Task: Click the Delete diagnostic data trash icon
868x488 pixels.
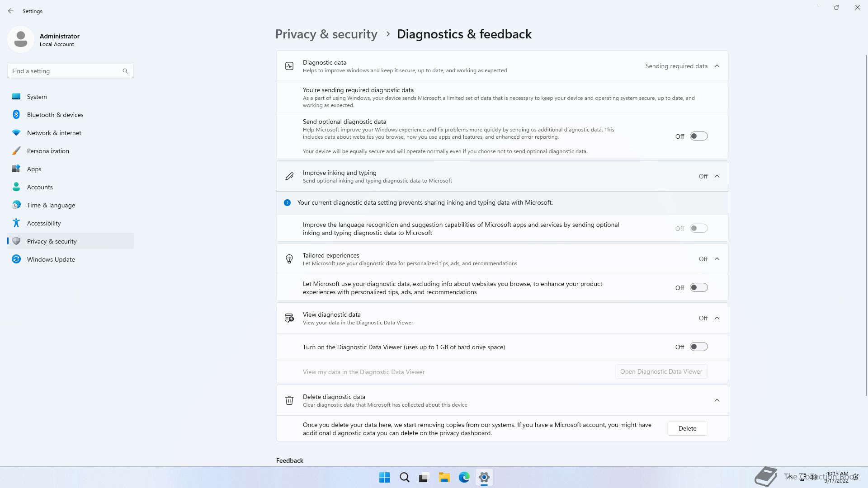Action: click(x=289, y=401)
